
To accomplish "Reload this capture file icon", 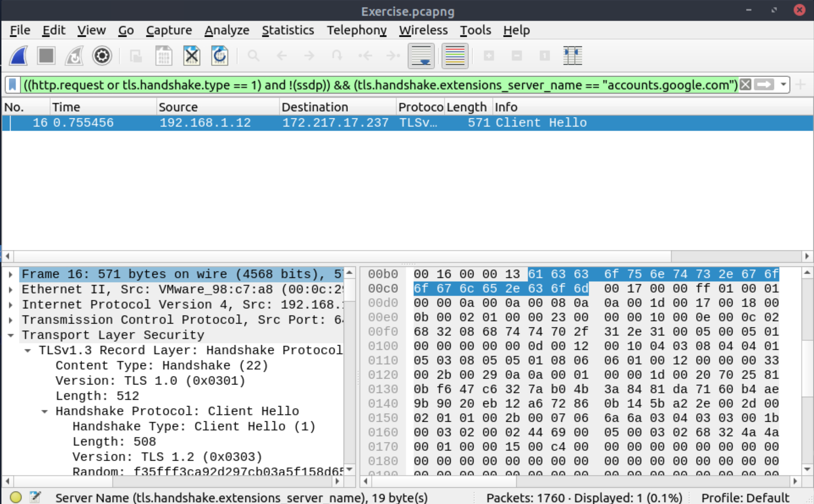I will pos(220,55).
